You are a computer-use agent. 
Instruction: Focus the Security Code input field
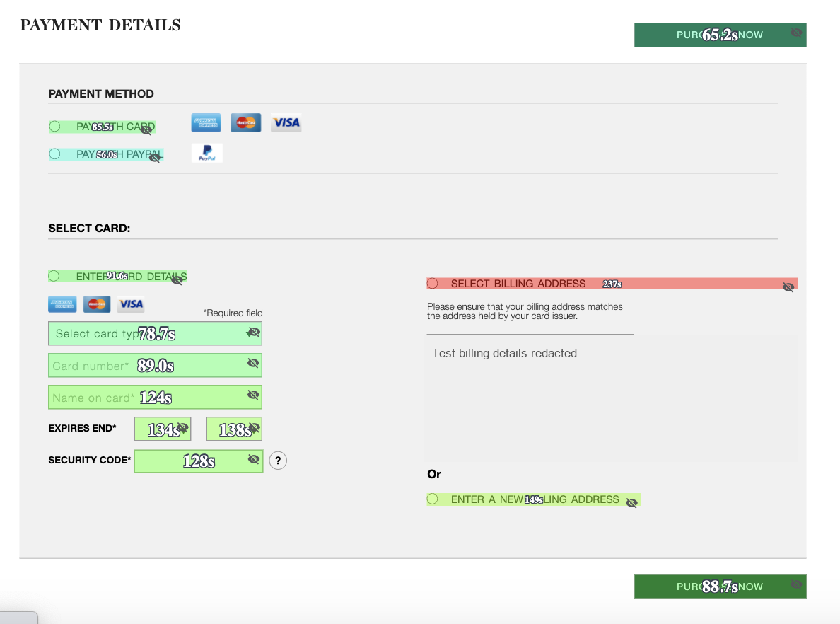[x=198, y=461]
